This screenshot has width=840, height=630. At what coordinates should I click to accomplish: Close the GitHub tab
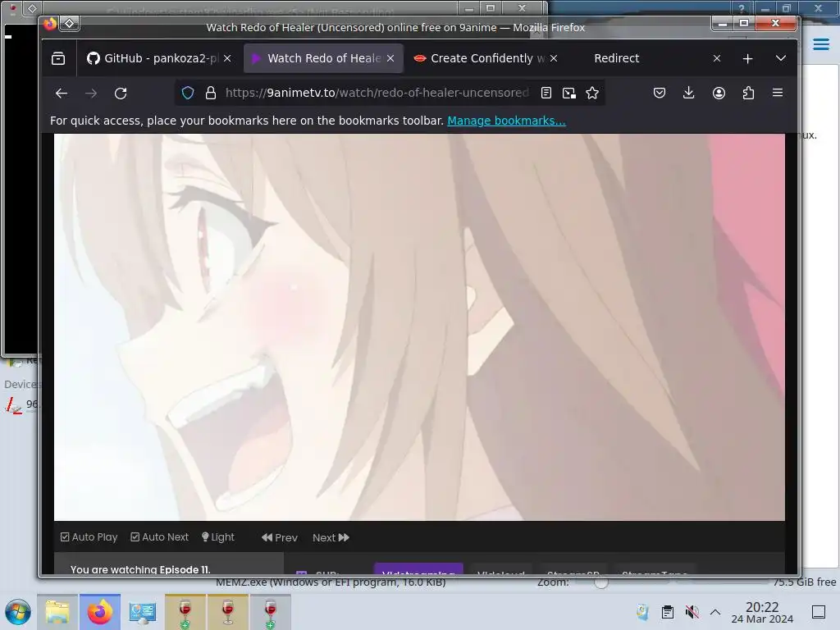coord(227,58)
